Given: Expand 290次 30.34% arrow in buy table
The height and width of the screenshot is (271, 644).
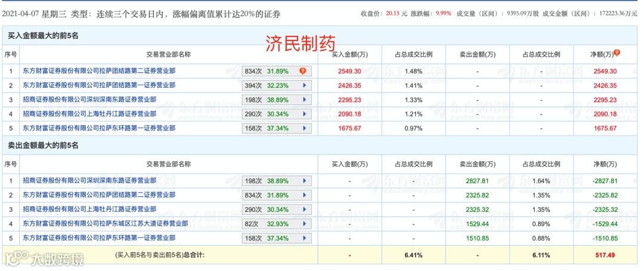Looking at the screenshot, I should click(x=304, y=114).
